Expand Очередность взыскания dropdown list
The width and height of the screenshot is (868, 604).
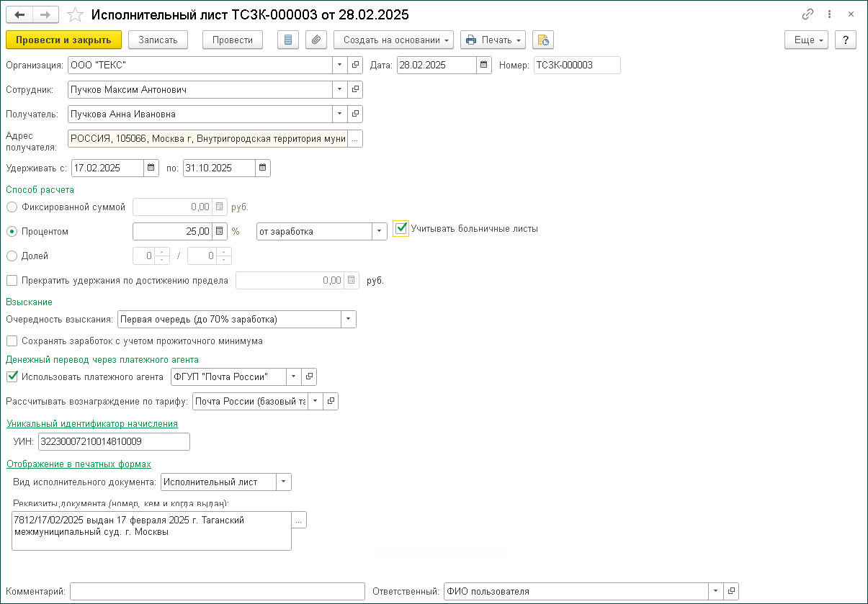click(x=349, y=319)
